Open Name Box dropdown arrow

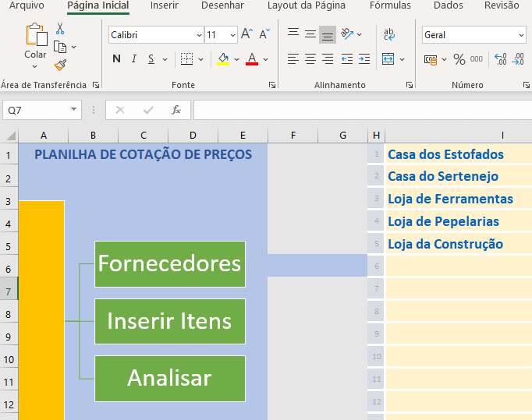point(73,110)
